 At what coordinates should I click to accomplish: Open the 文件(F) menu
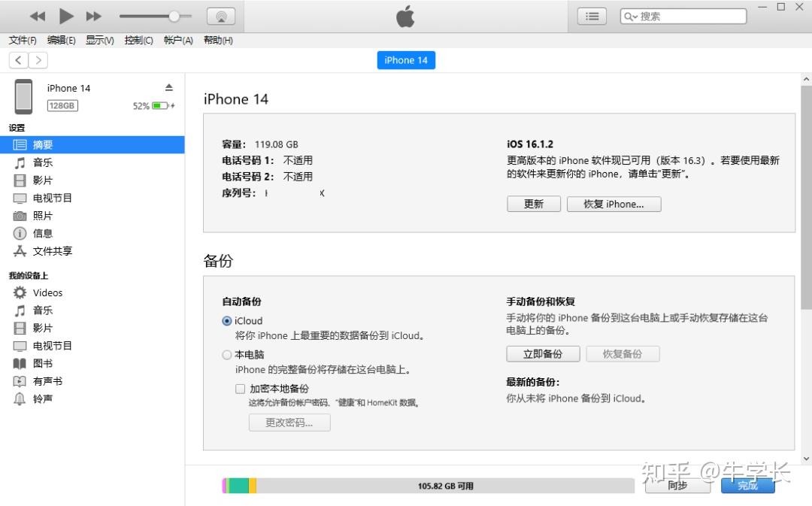click(x=23, y=41)
